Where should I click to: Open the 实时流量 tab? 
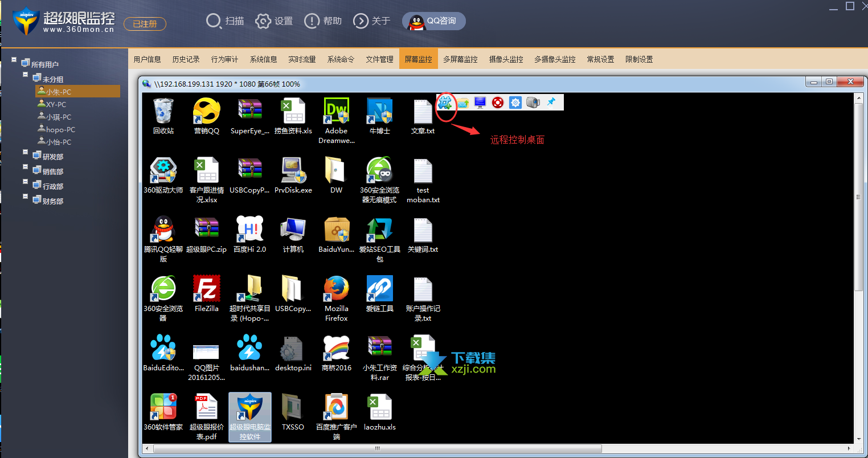click(x=302, y=59)
